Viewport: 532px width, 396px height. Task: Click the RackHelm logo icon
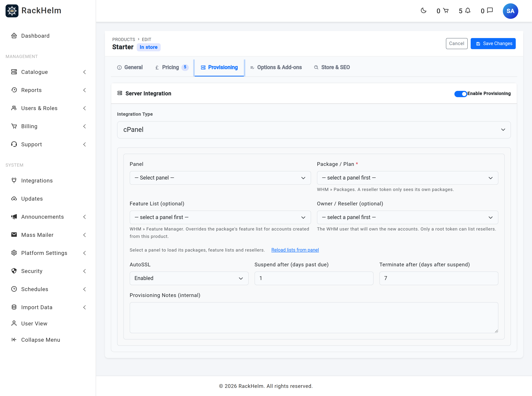(12, 11)
